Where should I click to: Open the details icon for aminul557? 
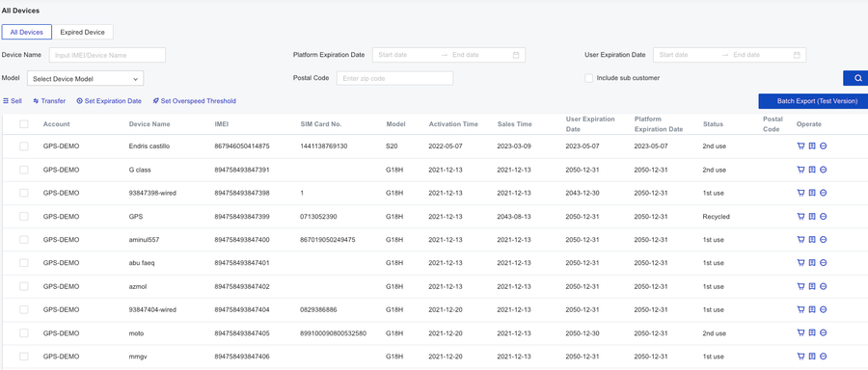812,240
